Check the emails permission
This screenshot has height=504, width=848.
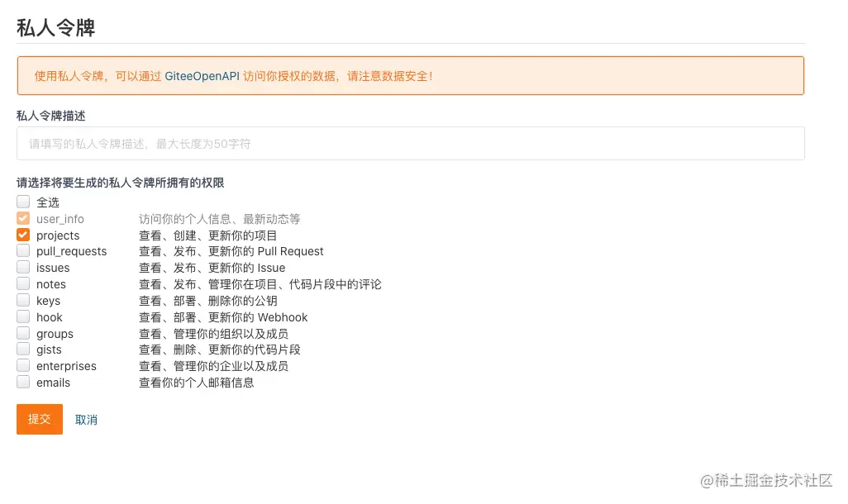pos(22,382)
